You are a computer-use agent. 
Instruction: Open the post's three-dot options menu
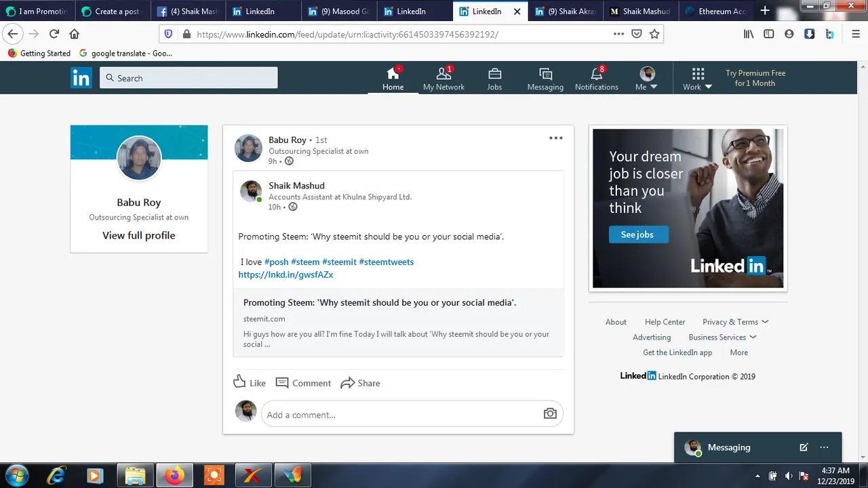(555, 138)
